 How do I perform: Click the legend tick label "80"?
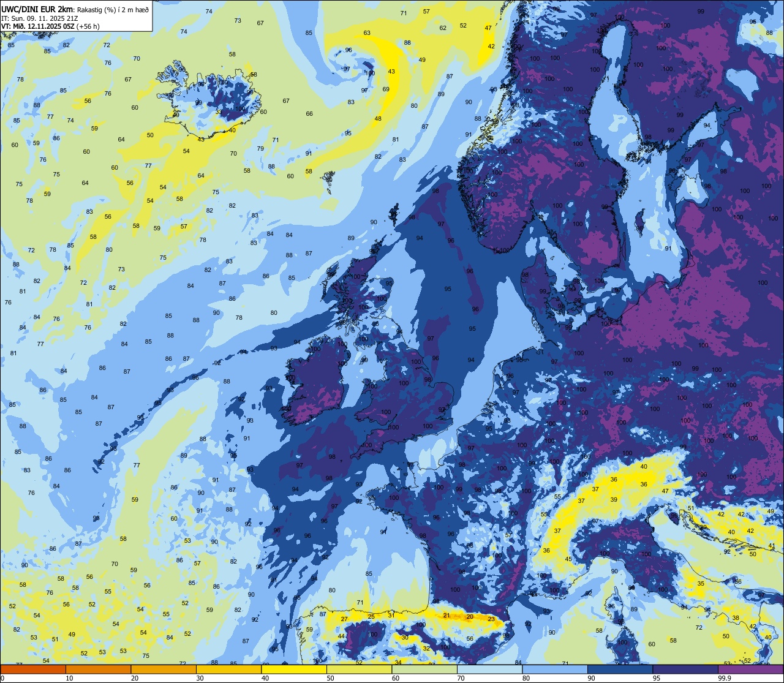point(526,678)
